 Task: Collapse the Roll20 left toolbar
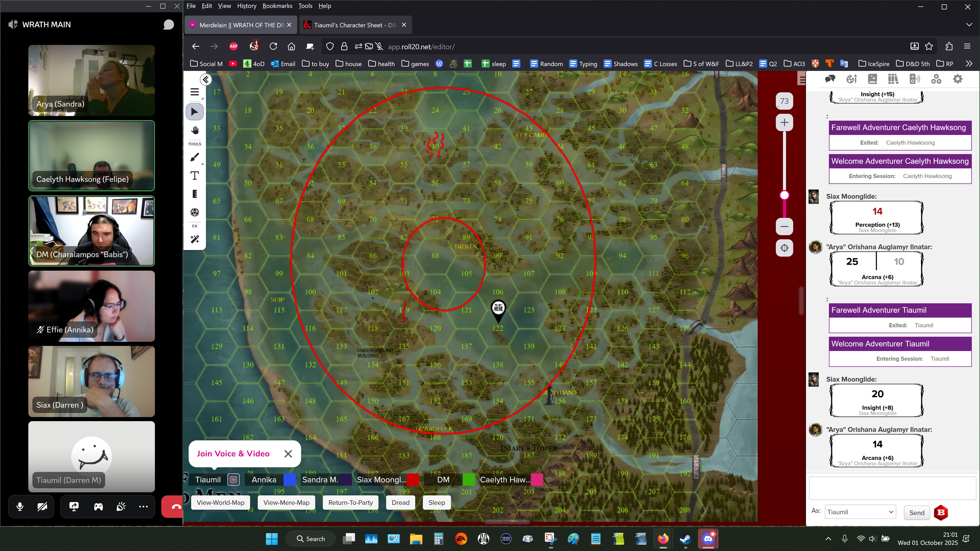(x=206, y=80)
